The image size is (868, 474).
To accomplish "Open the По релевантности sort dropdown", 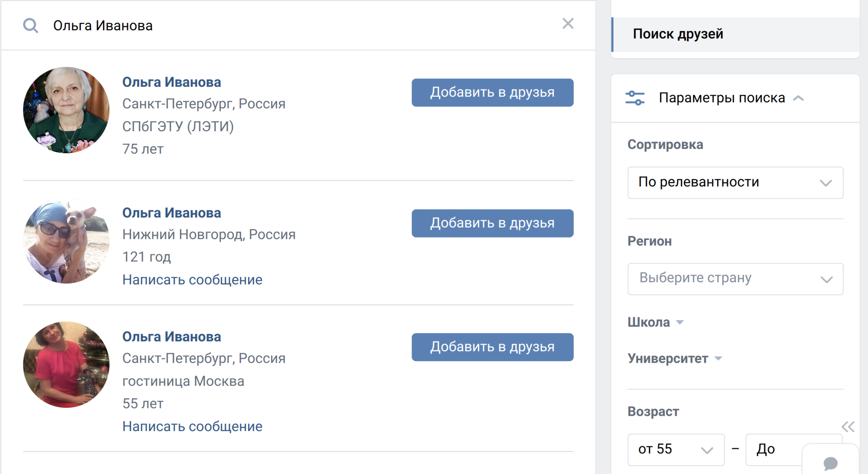I will pyautogui.click(x=735, y=182).
